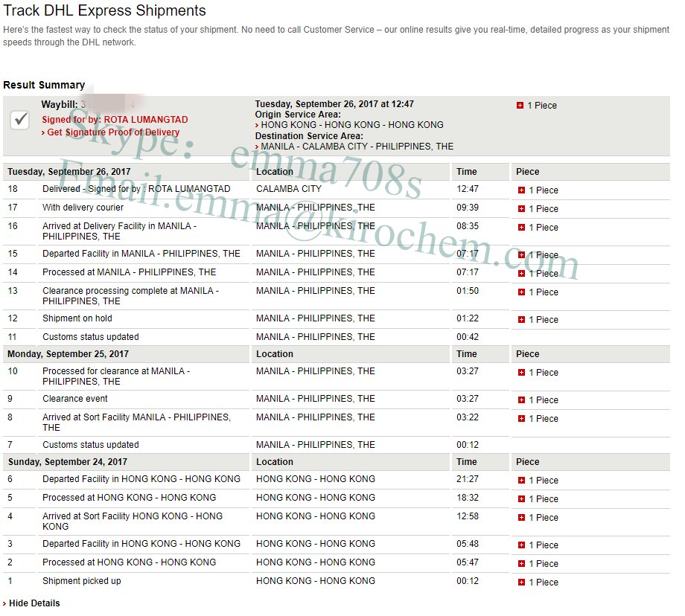Click the Destination Service Area label
The height and width of the screenshot is (616, 685).
click(x=309, y=136)
